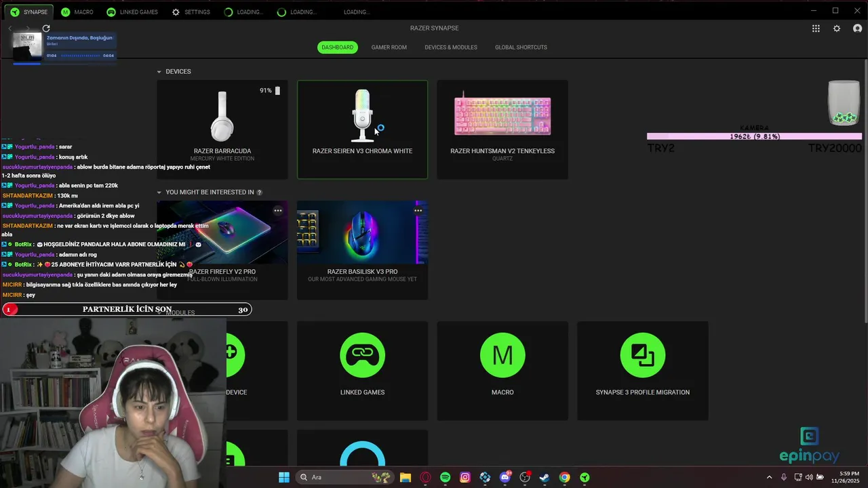Open the three-dot menu on Basilisk V3 Pro card
Viewport: 868px width, 488px height.
coord(418,211)
